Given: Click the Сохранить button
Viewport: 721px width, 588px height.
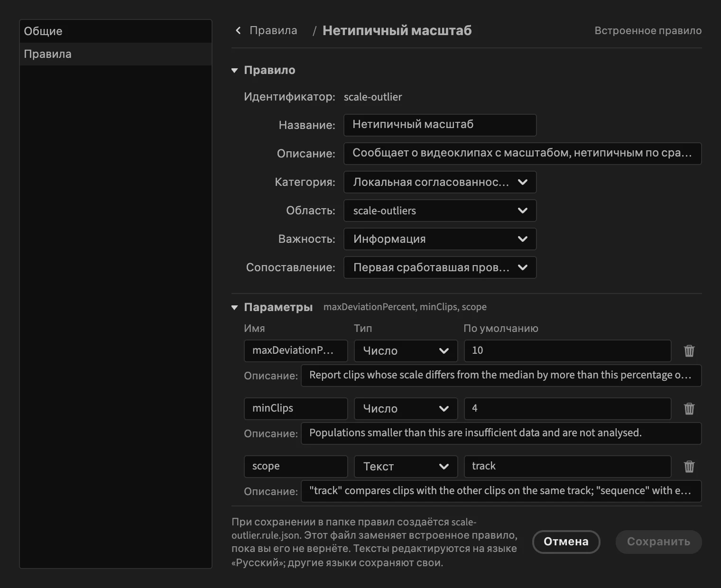Looking at the screenshot, I should pos(658,542).
